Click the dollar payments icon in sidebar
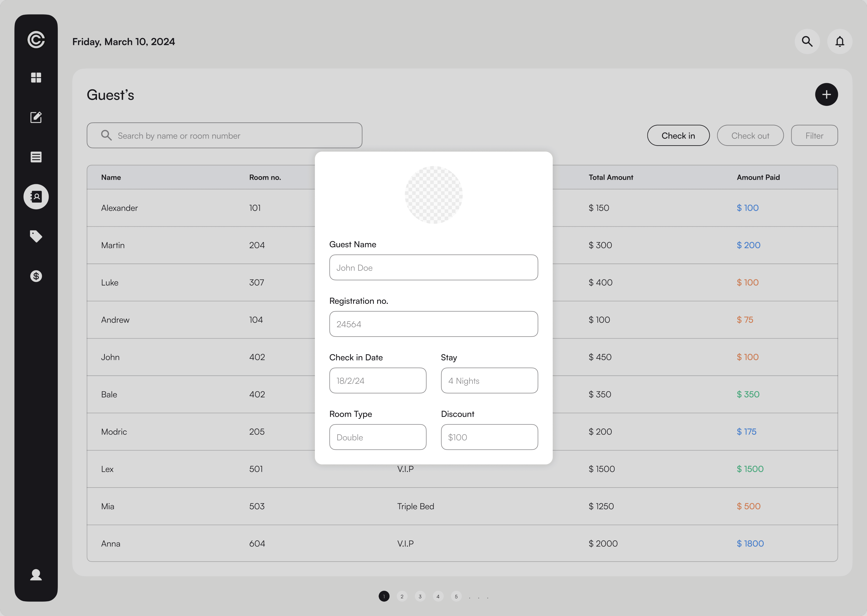This screenshot has height=616, width=867. pyautogui.click(x=36, y=276)
